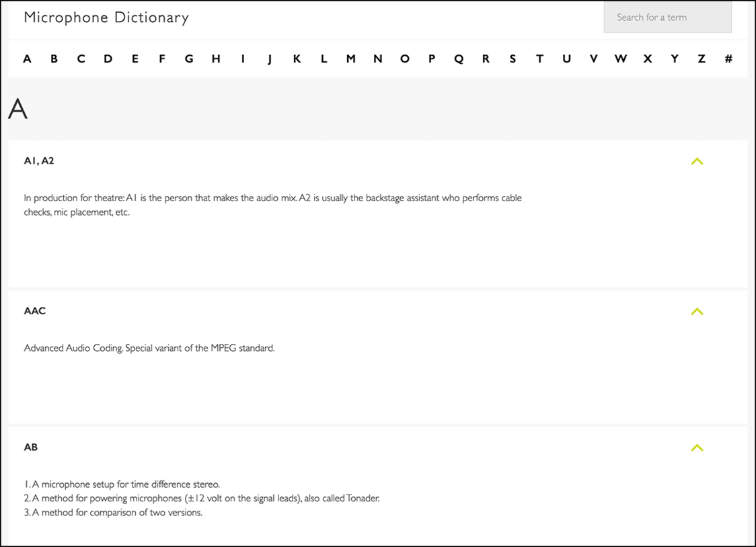This screenshot has width=756, height=547.
Task: Open letter T in alphabet index
Action: pyautogui.click(x=539, y=59)
